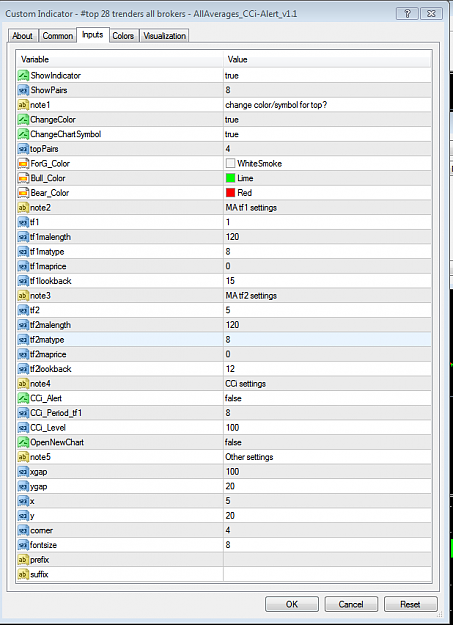Click the empty prefix value field
The image size is (453, 625).
[x=327, y=560]
